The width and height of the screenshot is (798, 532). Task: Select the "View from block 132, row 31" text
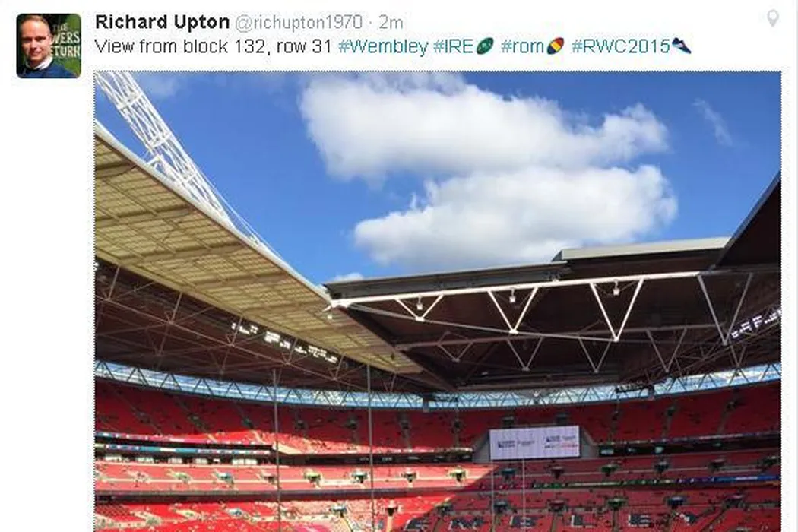pyautogui.click(x=214, y=47)
